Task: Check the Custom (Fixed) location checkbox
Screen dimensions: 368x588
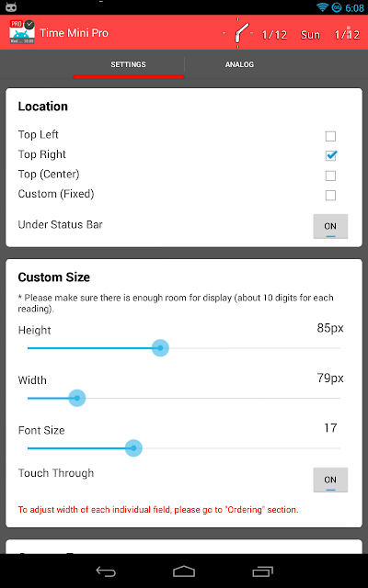Action: pyautogui.click(x=330, y=196)
